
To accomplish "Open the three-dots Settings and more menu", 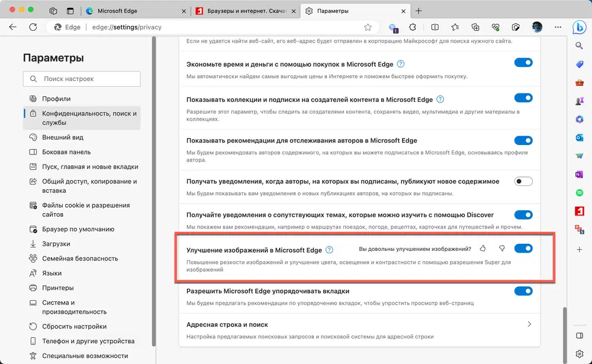I will tap(558, 27).
